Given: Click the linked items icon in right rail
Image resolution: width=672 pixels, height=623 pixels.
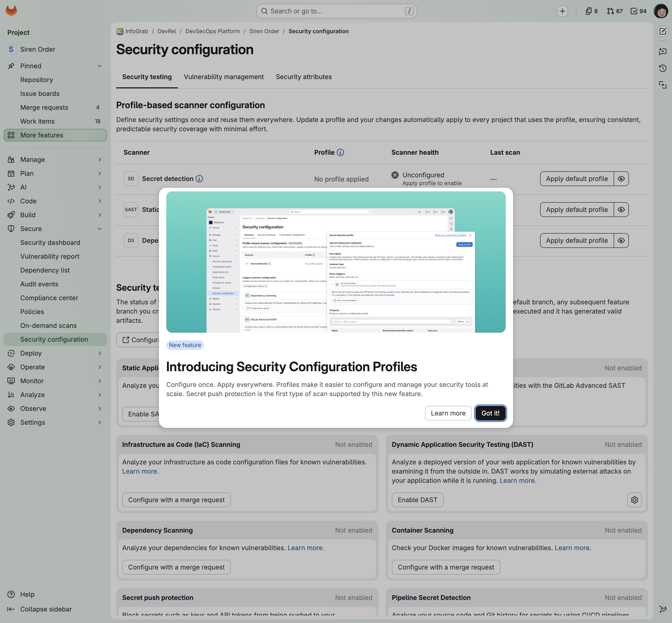Looking at the screenshot, I should [x=663, y=85].
